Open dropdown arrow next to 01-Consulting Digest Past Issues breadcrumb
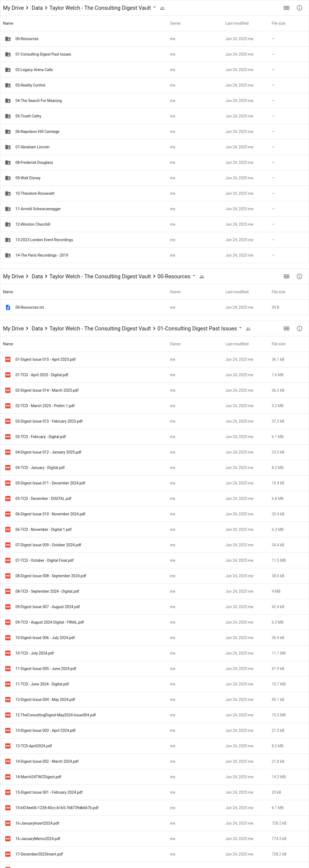The width and height of the screenshot is (309, 868). tap(240, 328)
